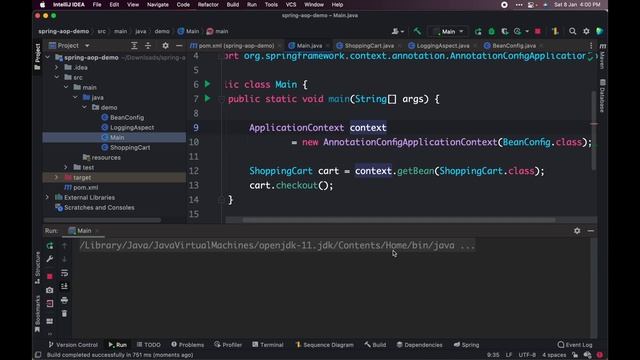Click the exit icon in Run panel
The image size is (640, 360).
click(50, 304)
